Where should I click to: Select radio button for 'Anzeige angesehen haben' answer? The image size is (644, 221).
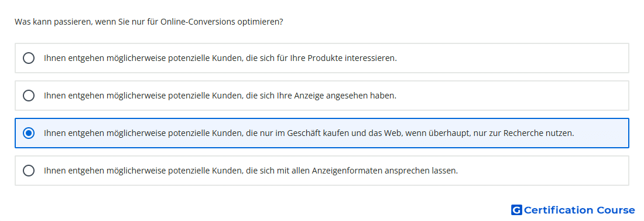(x=29, y=96)
